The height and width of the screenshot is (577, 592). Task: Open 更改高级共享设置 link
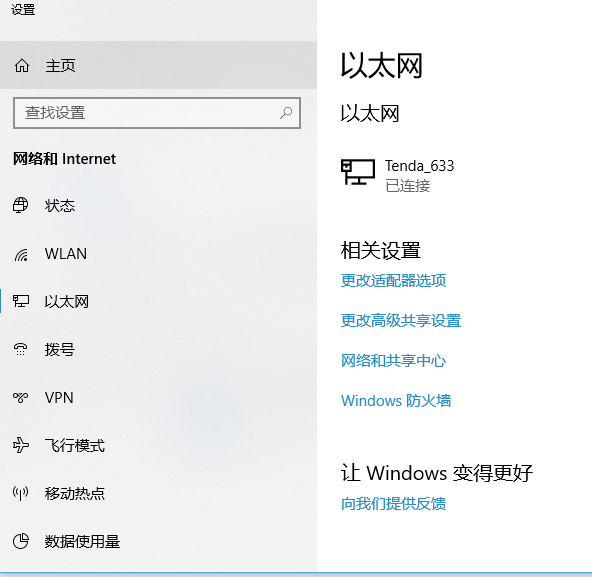(x=401, y=321)
